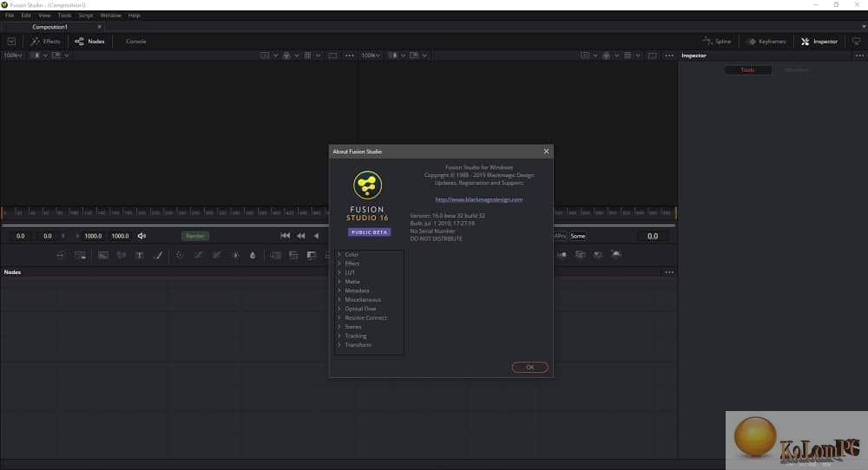868x470 pixels.
Task: Open the Nodes panel three-dot options
Action: point(669,272)
